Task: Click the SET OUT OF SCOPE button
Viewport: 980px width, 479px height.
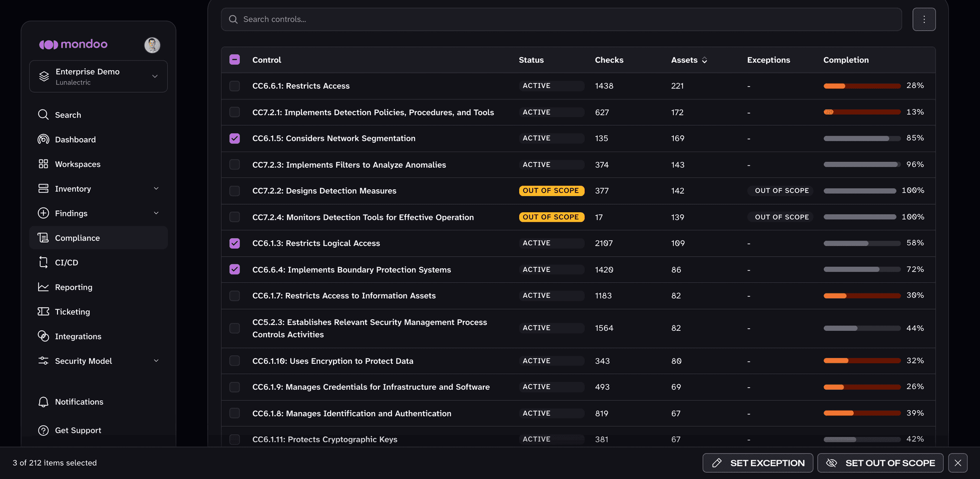Action: coord(880,463)
